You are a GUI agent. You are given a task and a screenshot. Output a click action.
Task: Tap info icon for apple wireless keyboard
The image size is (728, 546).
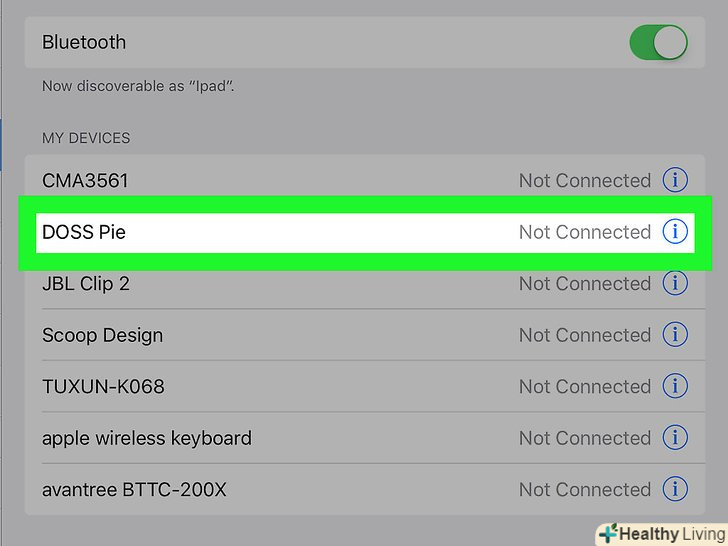click(675, 438)
